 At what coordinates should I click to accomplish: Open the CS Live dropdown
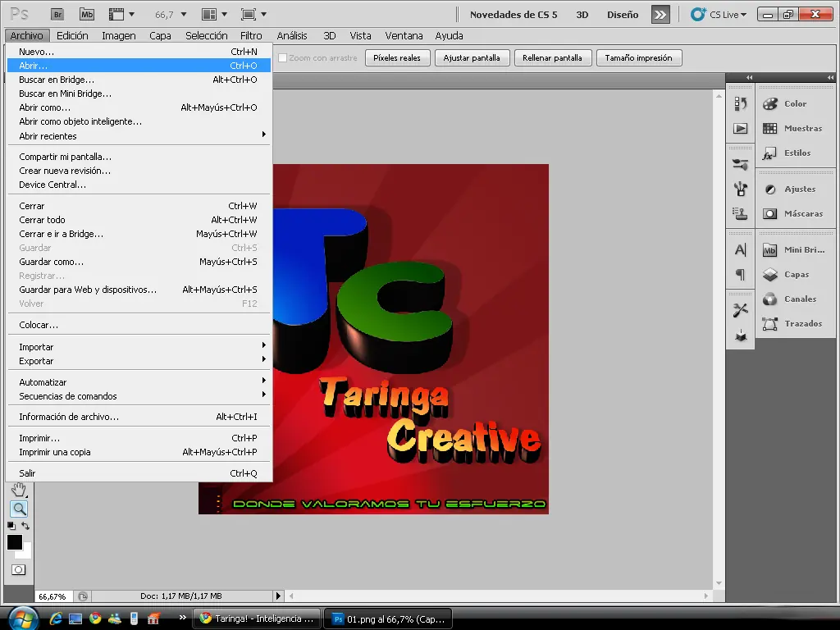point(719,15)
